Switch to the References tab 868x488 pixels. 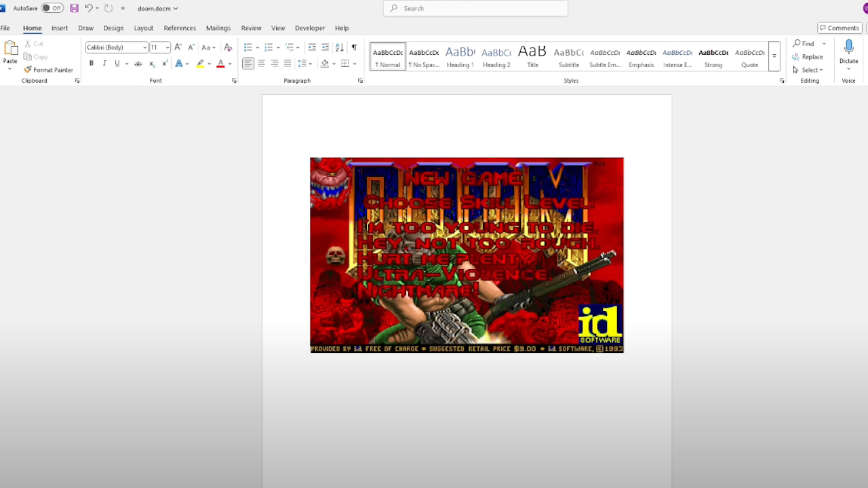click(180, 28)
